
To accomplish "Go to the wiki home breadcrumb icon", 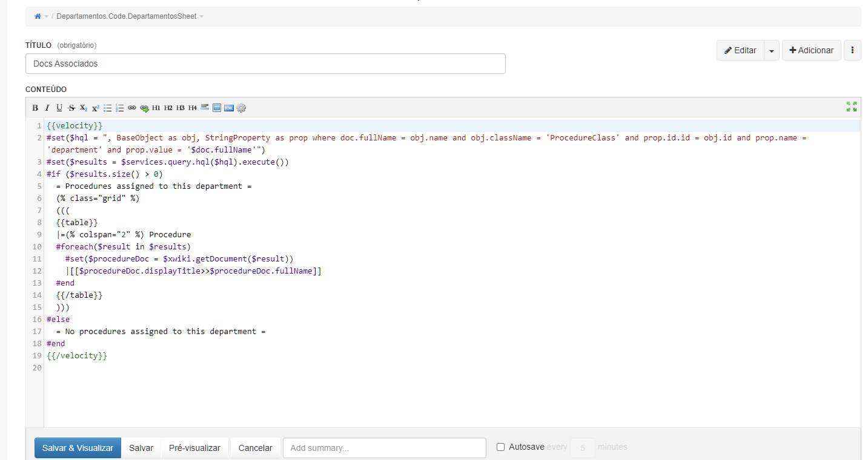I will click(38, 16).
